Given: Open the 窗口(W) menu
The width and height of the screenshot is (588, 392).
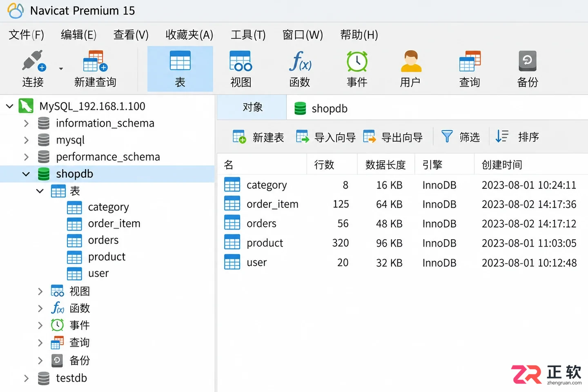Looking at the screenshot, I should (303, 35).
